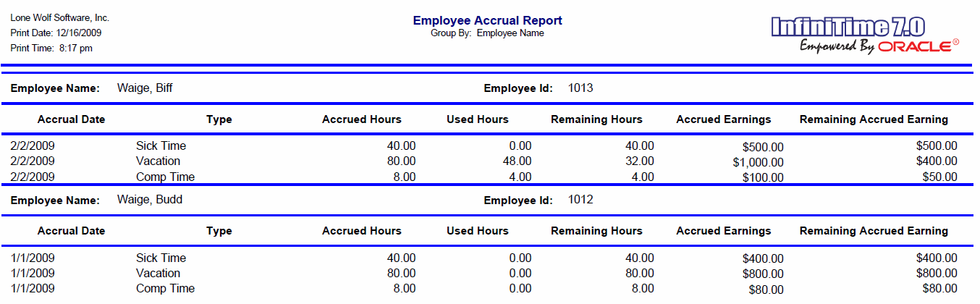Image resolution: width=980 pixels, height=304 pixels.
Task: Click Used Hours header under Waige, Budd
Action: click(478, 231)
